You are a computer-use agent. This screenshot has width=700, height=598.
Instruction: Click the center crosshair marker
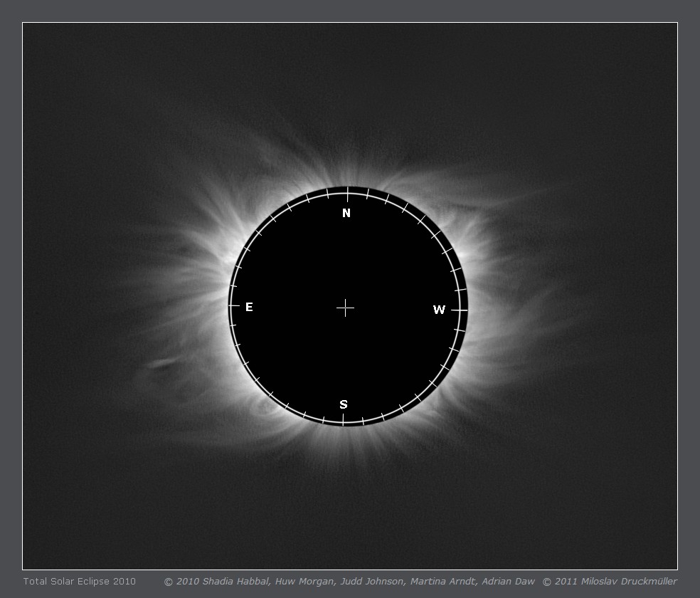345,308
